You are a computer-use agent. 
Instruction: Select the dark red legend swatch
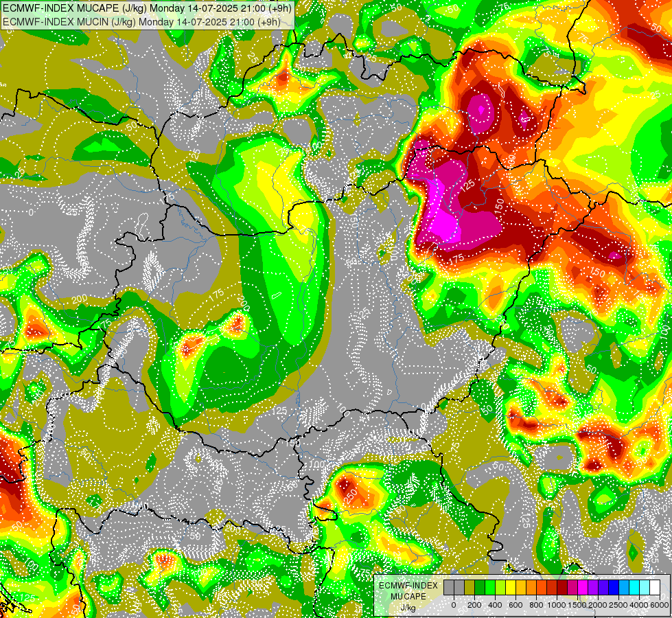tap(562, 587)
